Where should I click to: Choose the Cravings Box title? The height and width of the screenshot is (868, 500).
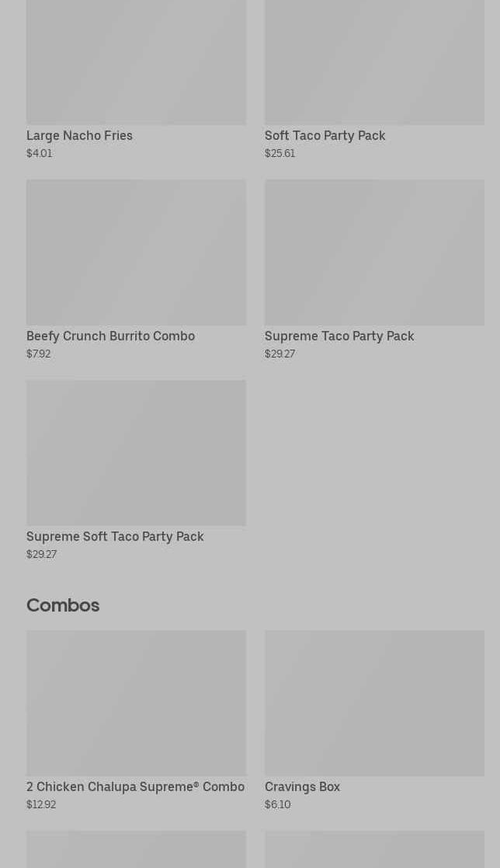(x=303, y=786)
